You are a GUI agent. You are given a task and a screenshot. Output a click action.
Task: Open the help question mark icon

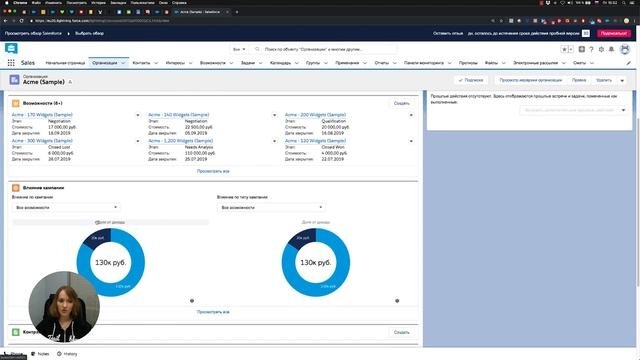pos(591,49)
